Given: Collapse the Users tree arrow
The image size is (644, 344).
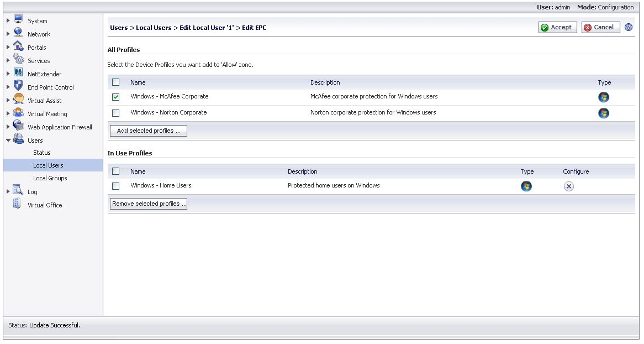Looking at the screenshot, I should (x=8, y=140).
